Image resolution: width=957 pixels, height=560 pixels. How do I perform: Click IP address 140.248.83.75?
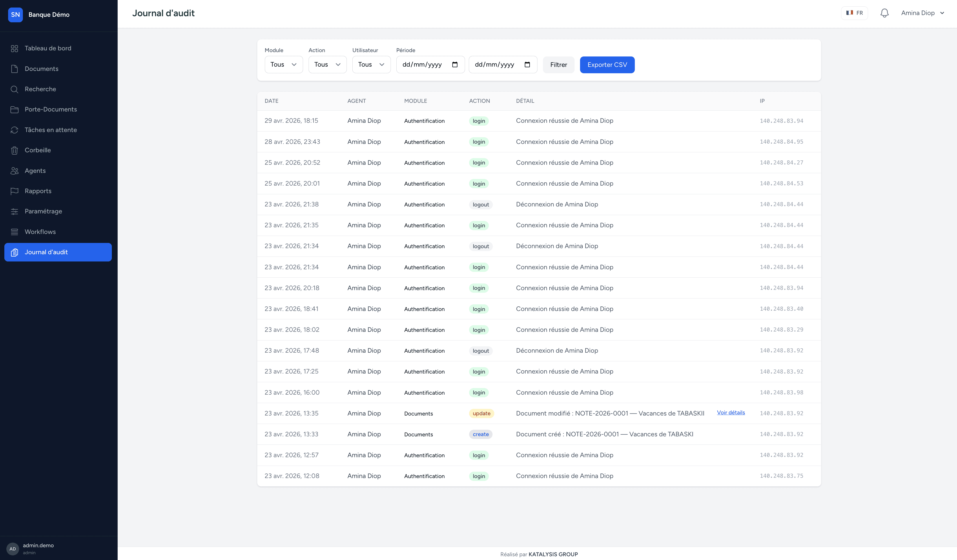pos(781,476)
